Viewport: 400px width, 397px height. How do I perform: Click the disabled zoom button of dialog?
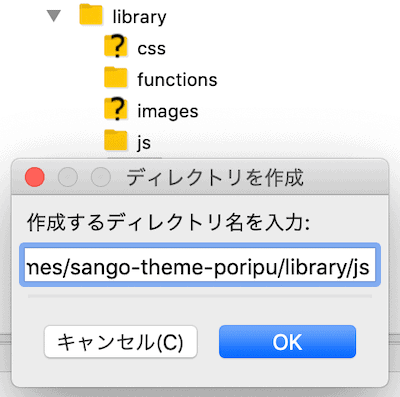pos(101,177)
